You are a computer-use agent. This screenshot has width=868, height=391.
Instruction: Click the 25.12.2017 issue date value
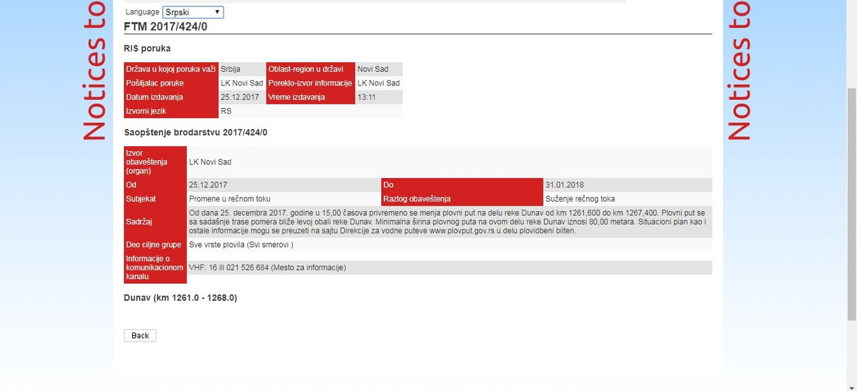(240, 97)
